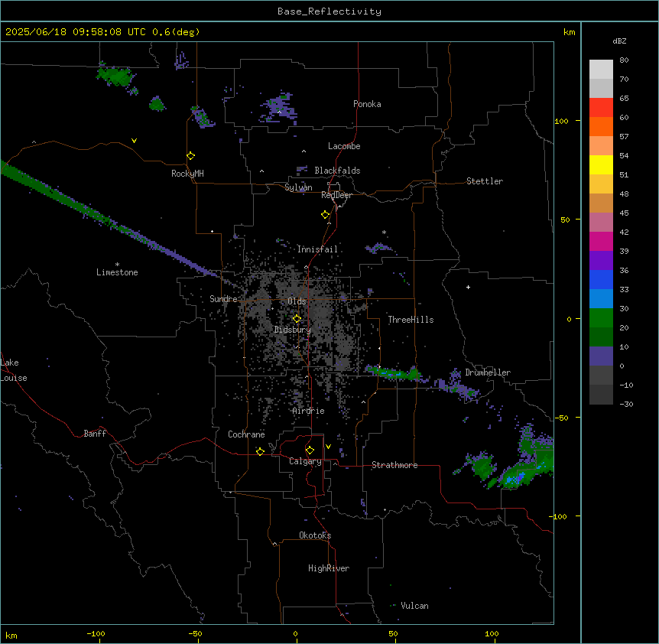Click the Lacombe city label
This screenshot has width=659, height=644.
click(x=344, y=146)
